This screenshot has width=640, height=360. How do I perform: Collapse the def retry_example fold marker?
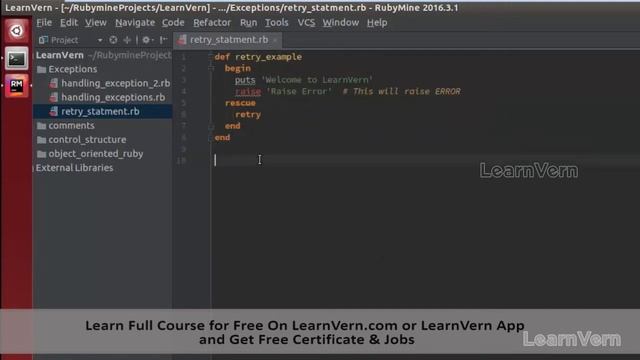point(211,57)
